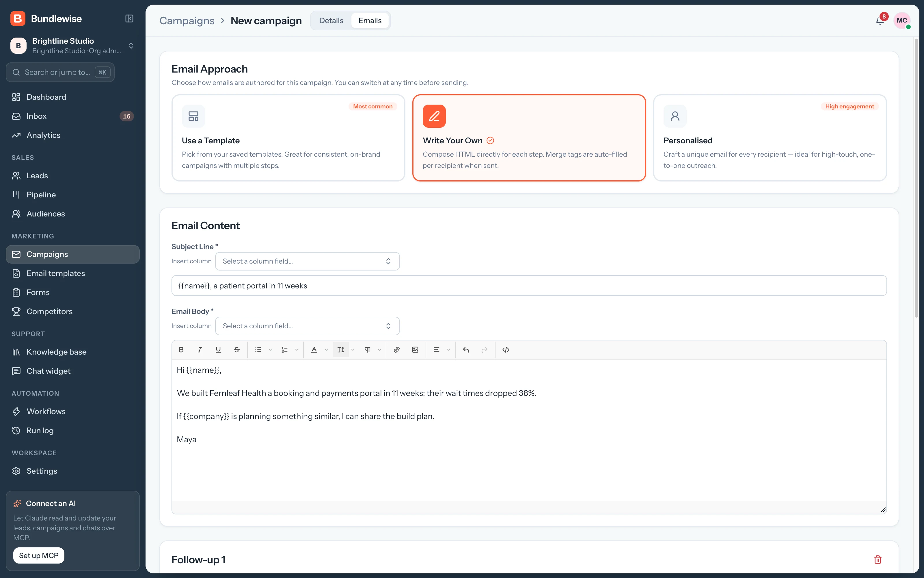Open Email Body insert column dropdown
Screen dimensions: 924x578
coord(307,326)
